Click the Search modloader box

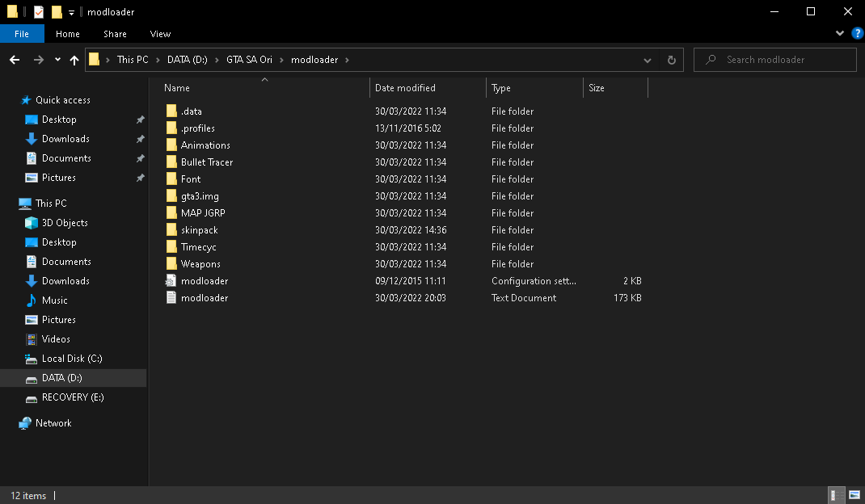pos(775,60)
